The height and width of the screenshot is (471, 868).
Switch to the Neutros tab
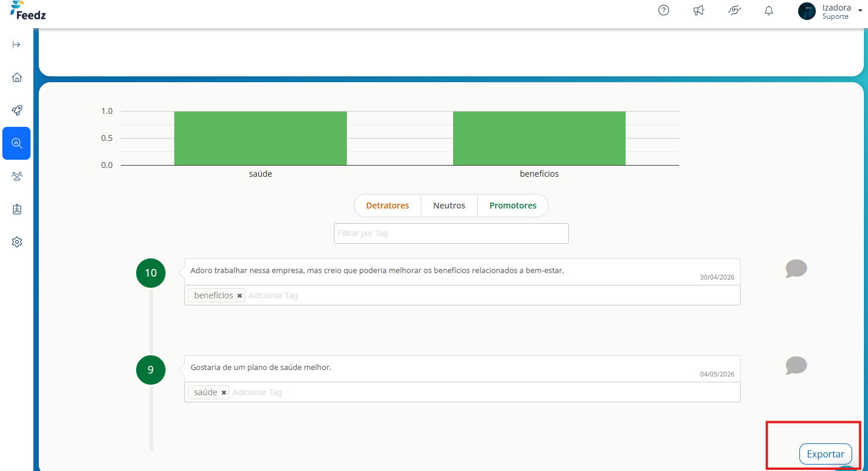[449, 206]
